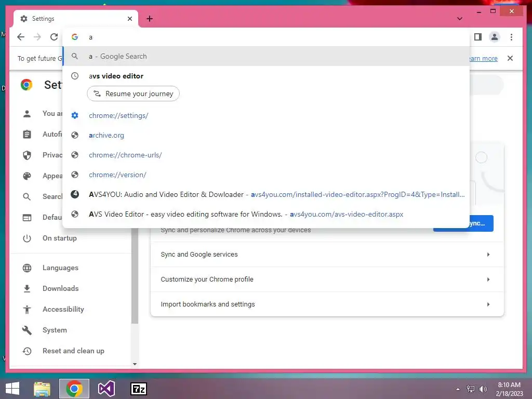
Task: Choose chrome://chrome-urls/ suggestion
Action: click(x=267, y=155)
